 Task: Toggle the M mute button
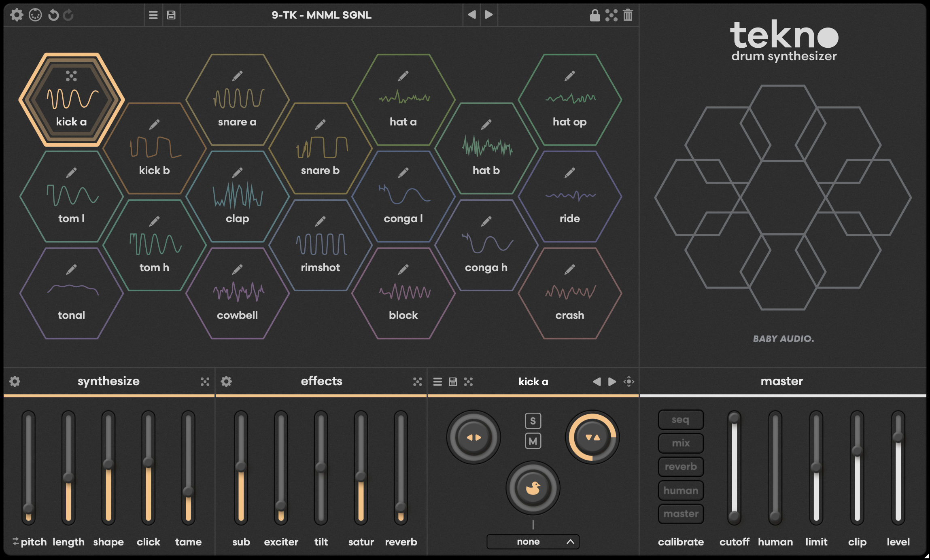tap(533, 441)
